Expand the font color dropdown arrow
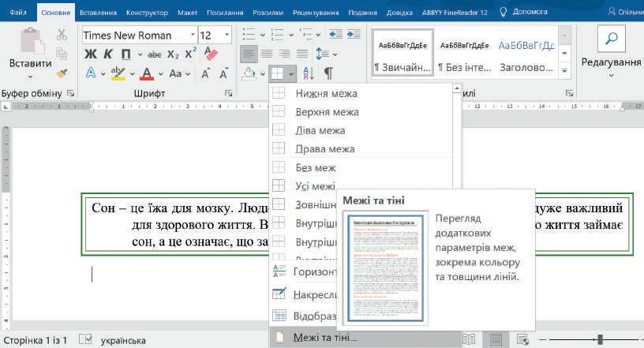 point(160,74)
